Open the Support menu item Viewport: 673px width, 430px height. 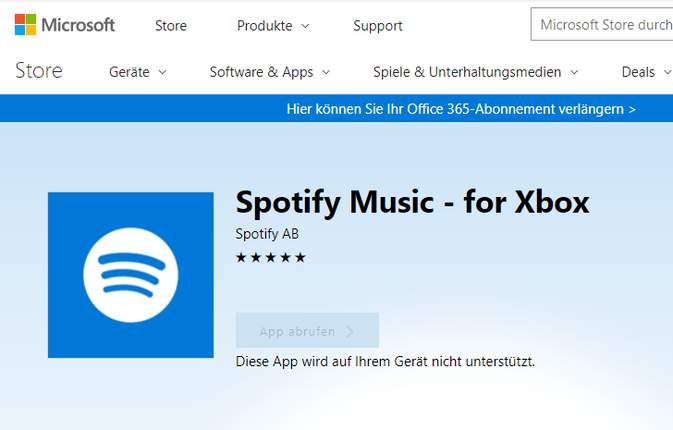tap(378, 26)
